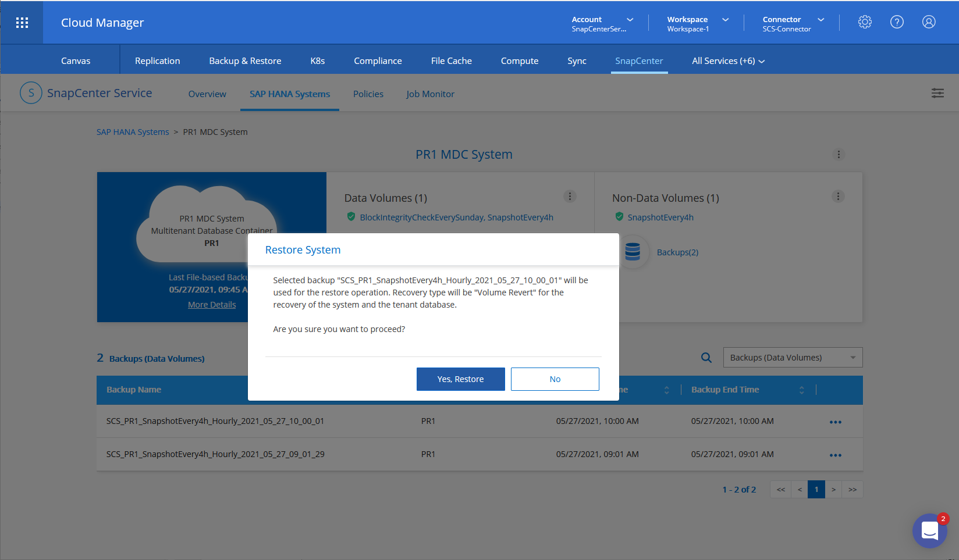This screenshot has width=959, height=560.
Task: Open the settings gear icon
Action: point(865,22)
